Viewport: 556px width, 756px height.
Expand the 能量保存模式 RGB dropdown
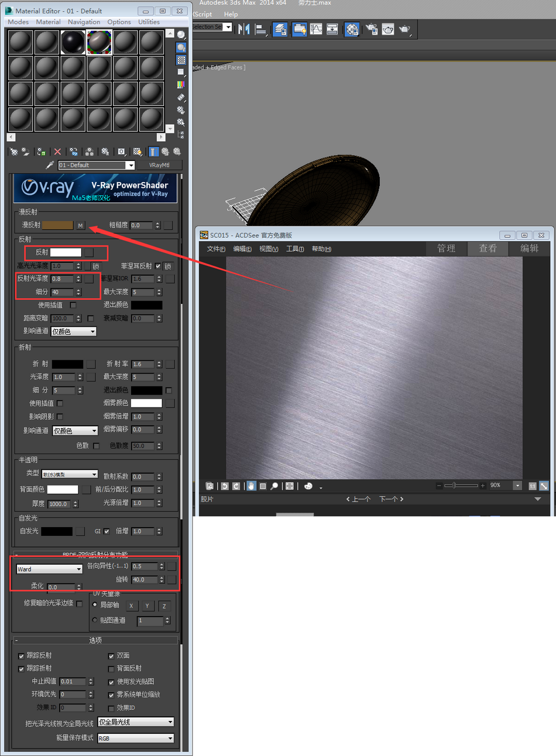point(136,738)
